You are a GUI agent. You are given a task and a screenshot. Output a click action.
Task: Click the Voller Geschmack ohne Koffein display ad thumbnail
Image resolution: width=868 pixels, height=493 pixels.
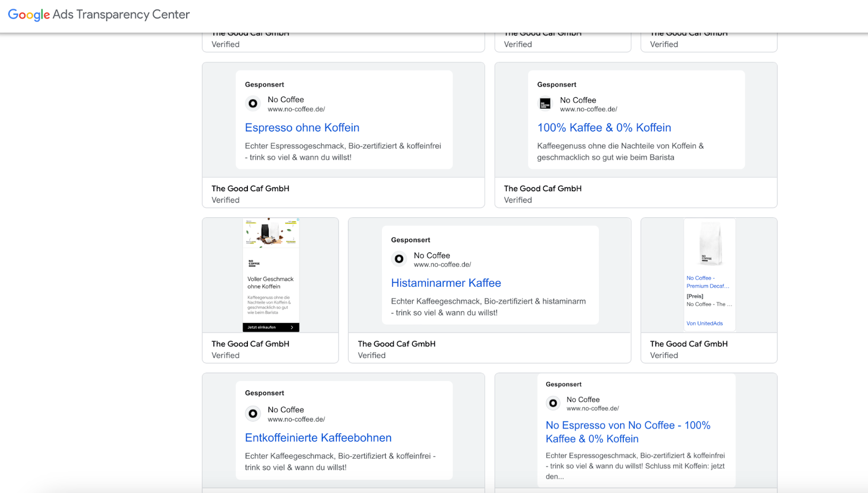[271, 275]
